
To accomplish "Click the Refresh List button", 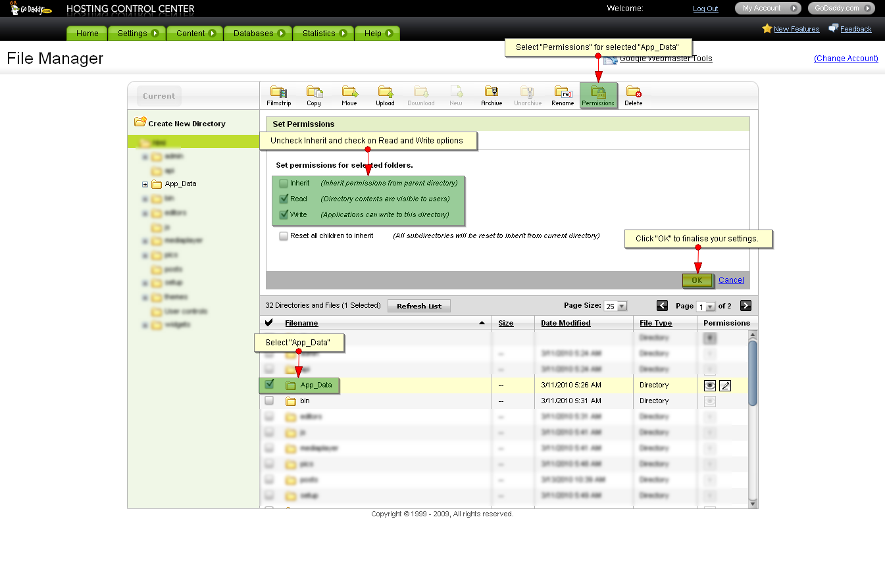I will point(419,306).
